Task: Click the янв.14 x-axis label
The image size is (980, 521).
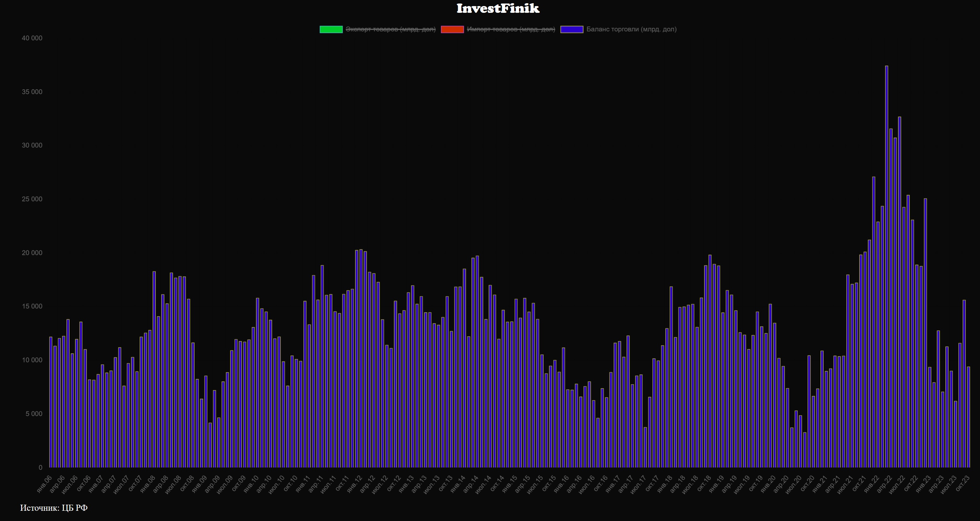Action: 458,484
